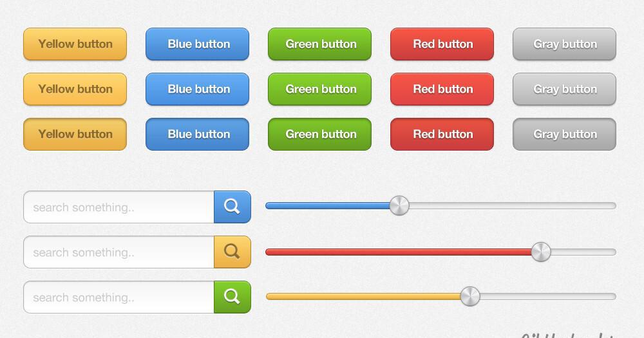Screen dimensions: 644x338
Task: Click the bottom-row Red button
Action: click(x=442, y=134)
